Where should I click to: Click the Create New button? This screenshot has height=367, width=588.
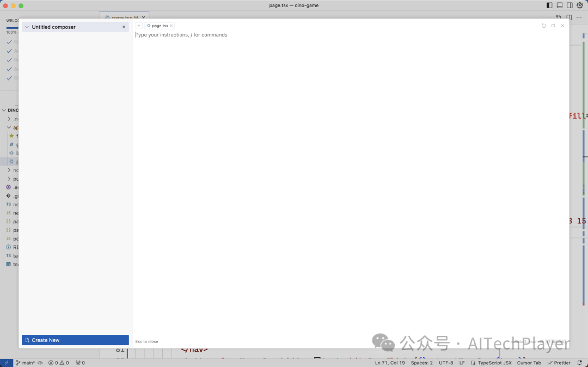coord(75,340)
